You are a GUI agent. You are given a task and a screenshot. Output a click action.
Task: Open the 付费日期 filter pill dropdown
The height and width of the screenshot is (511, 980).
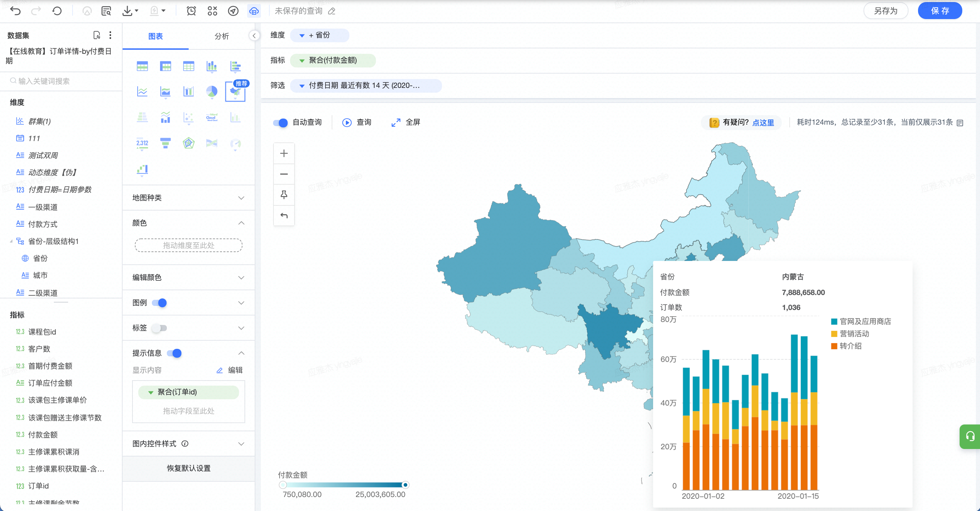coord(302,86)
